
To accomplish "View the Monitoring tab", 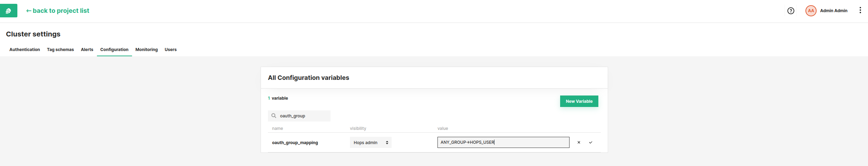I will point(146,50).
